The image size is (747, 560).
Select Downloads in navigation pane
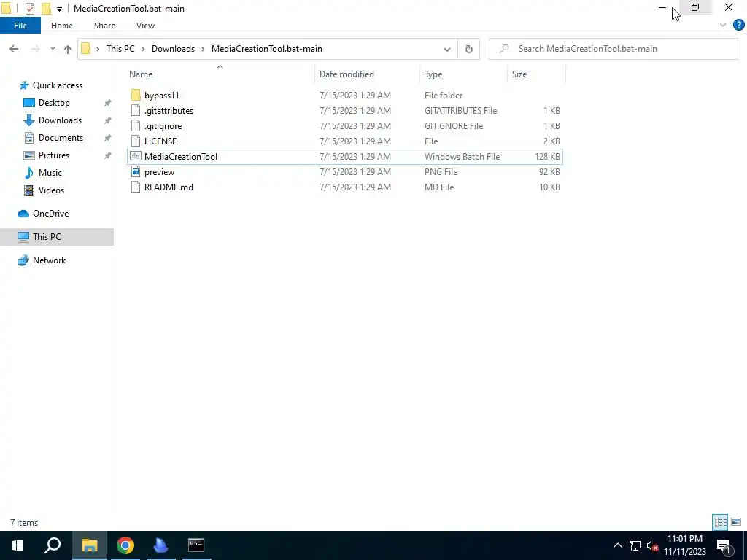60,120
